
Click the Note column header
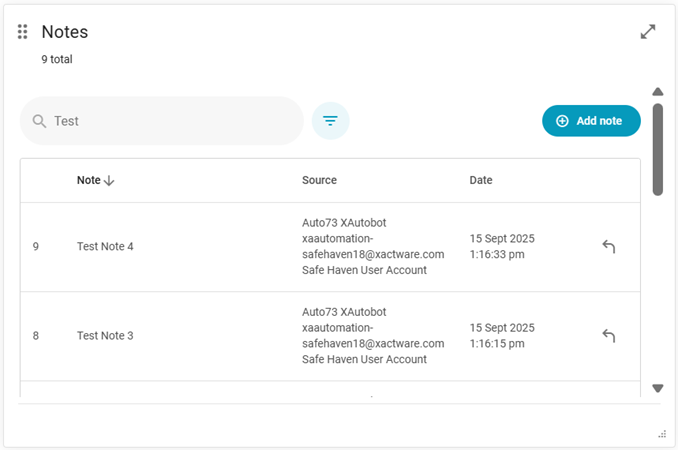coord(88,180)
